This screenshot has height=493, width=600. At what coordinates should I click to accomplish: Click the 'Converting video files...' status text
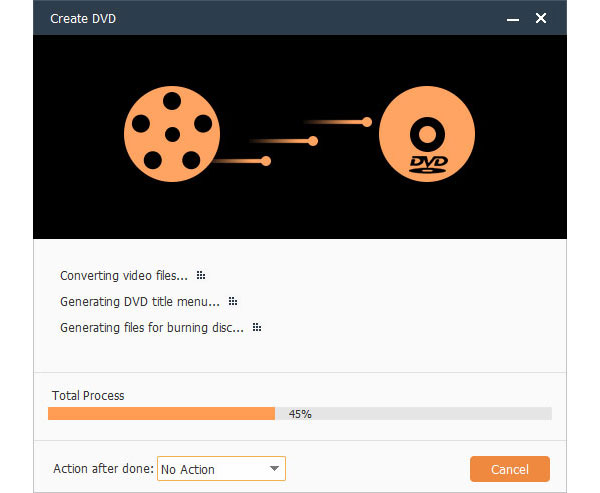[x=124, y=276]
